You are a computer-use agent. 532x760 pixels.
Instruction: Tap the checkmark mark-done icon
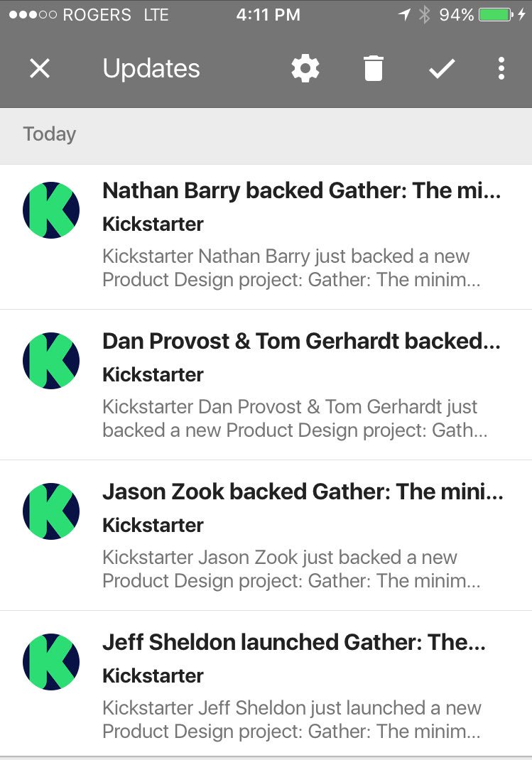(442, 68)
